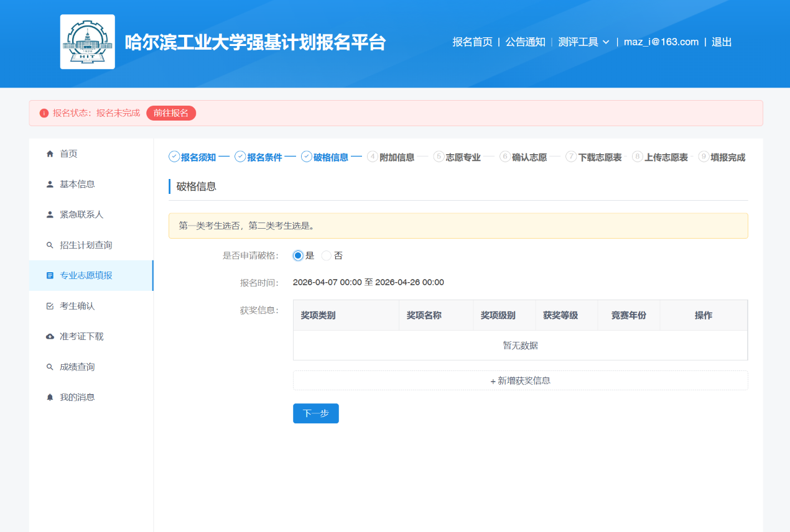
Task: Click the person icon beside 紧急联系人
Action: (50, 214)
